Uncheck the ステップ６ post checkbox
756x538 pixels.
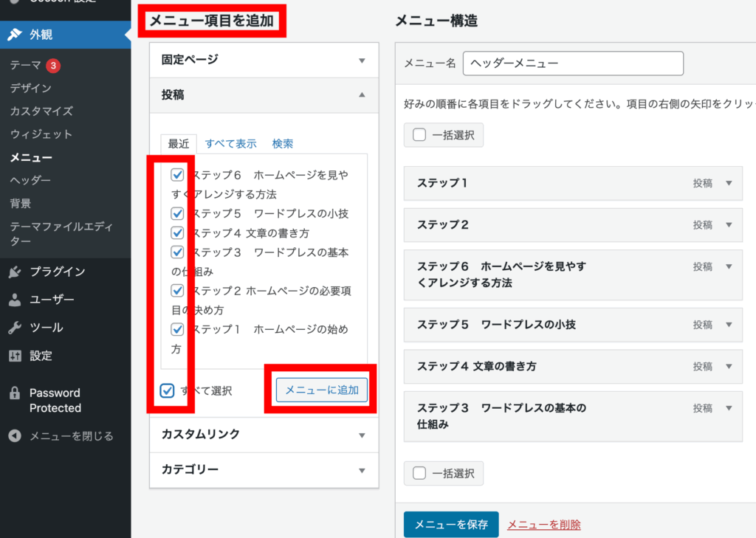point(177,176)
